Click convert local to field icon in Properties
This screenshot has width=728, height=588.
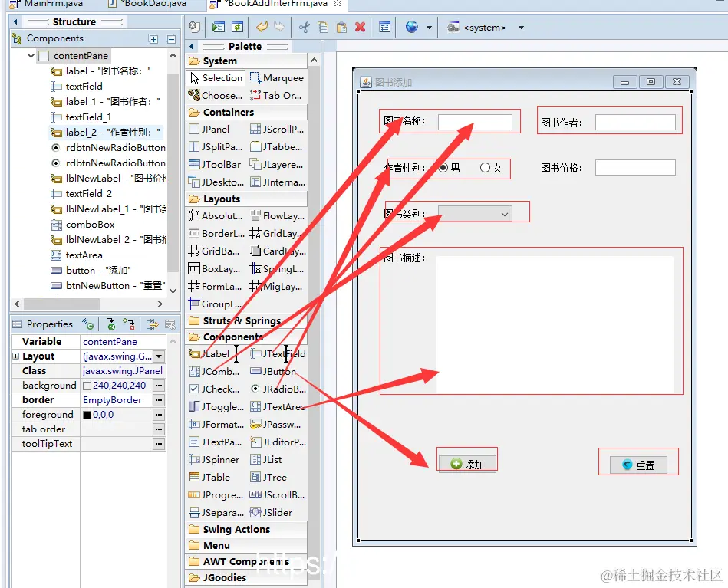point(128,324)
